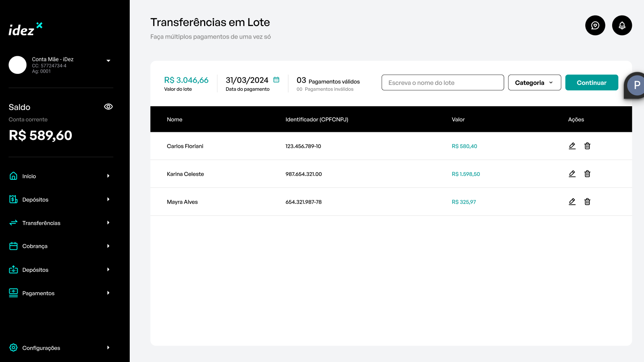Open Configurações at sidebar bottom
This screenshot has width=644, height=362.
coord(41,348)
